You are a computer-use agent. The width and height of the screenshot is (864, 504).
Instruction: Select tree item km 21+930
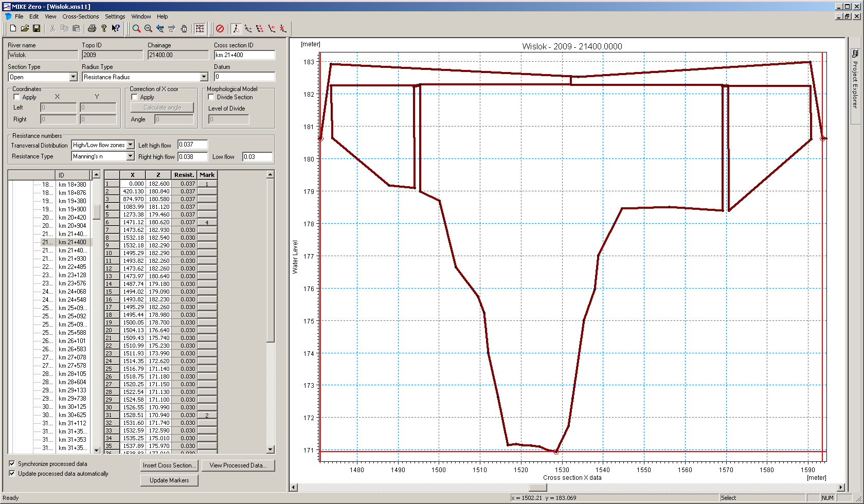click(72, 259)
